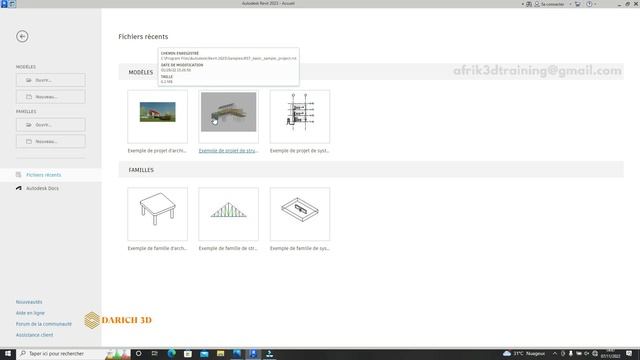The height and width of the screenshot is (360, 640).
Task: Open Task View in taskbar
Action: [x=155, y=353]
